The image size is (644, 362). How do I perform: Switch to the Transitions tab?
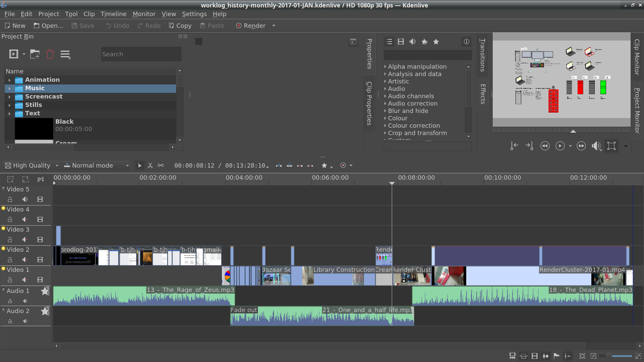482,55
